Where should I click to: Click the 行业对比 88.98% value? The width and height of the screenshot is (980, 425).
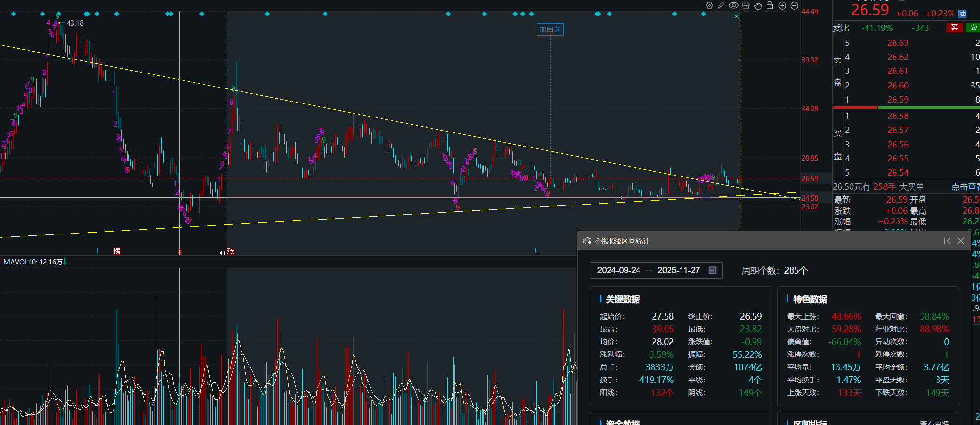tap(935, 329)
